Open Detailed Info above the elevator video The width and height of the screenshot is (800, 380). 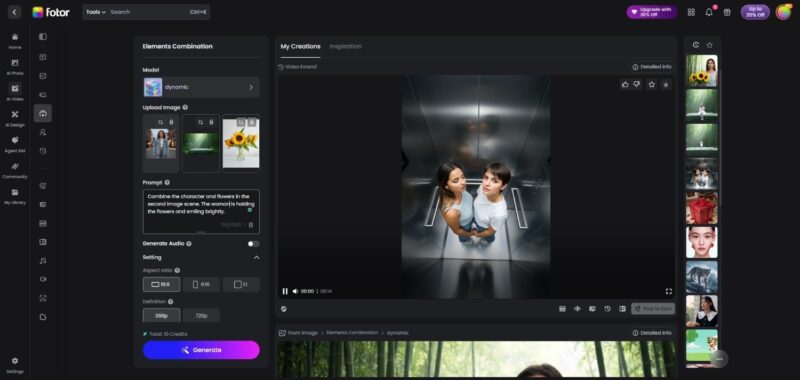652,67
